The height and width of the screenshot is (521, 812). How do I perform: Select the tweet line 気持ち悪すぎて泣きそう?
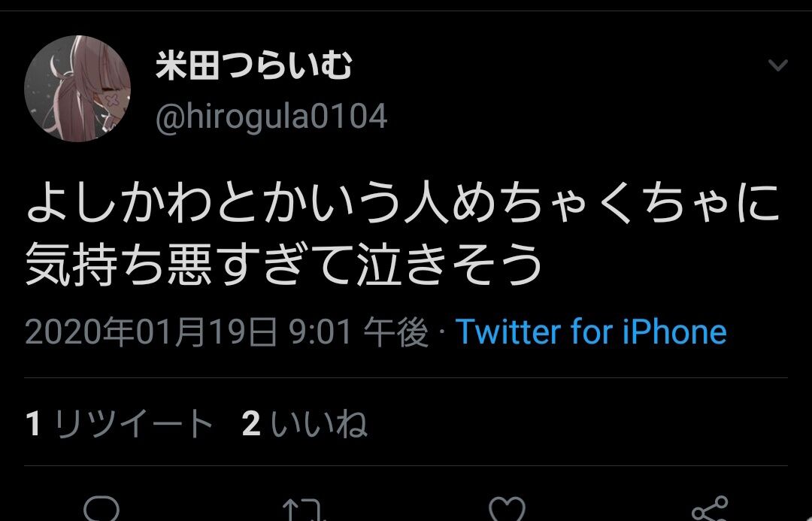[x=283, y=264]
